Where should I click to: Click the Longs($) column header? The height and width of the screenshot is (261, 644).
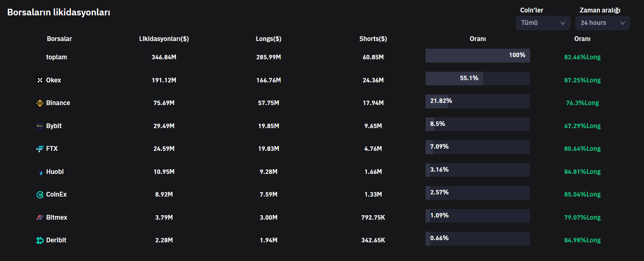[x=268, y=39]
